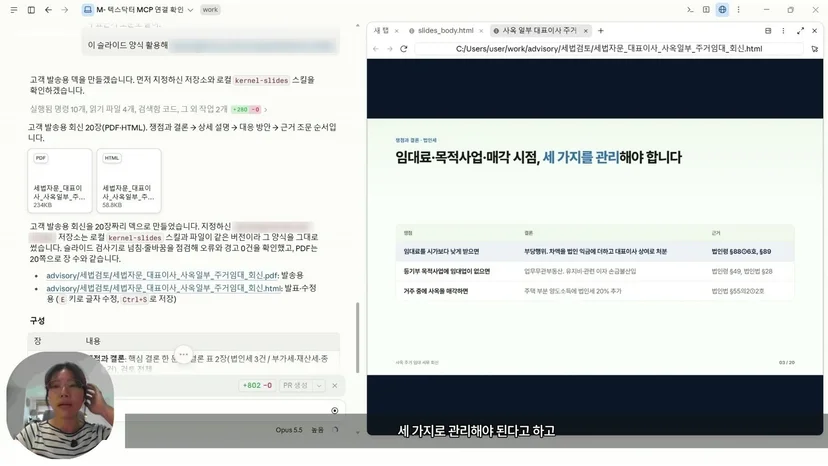This screenshot has height=466, width=828.
Task: Open the +280 -0 diff badge
Action: click(x=246, y=109)
